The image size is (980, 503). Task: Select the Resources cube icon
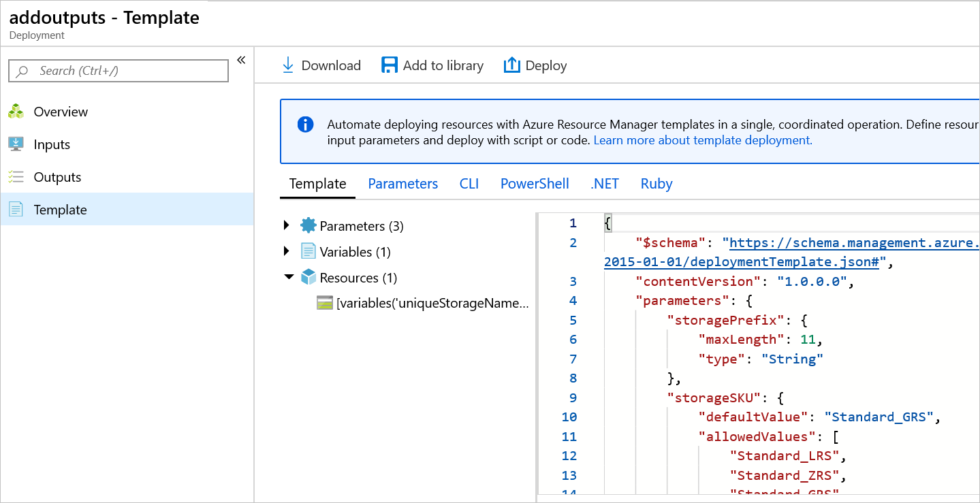click(309, 277)
